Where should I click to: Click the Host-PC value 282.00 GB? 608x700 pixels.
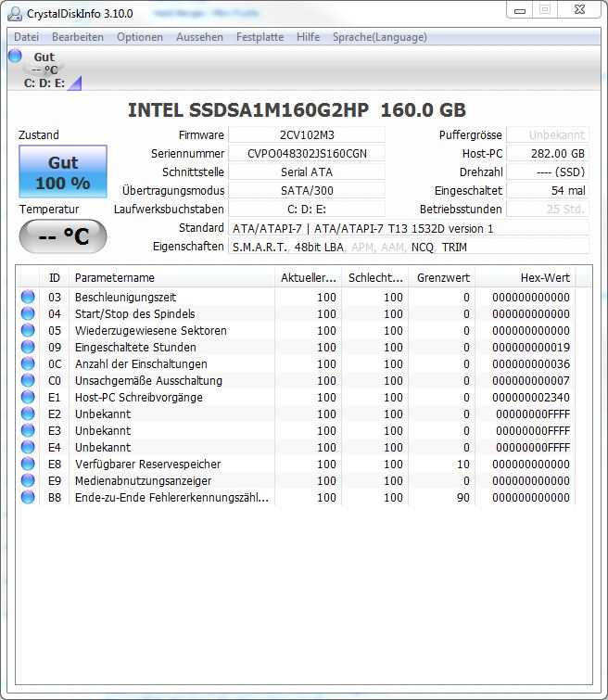(x=548, y=154)
